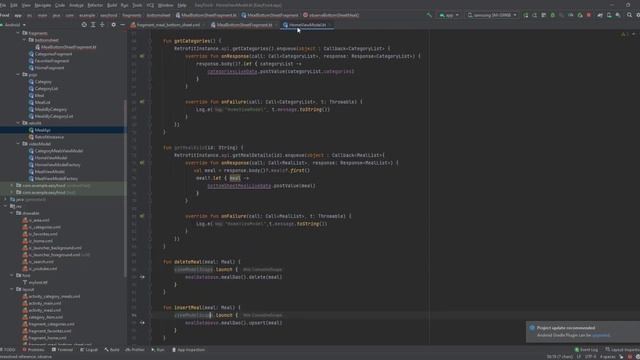The height and width of the screenshot is (360, 640).
Task: Click the Project panel vertical scrollbar
Action: tap(125, 188)
